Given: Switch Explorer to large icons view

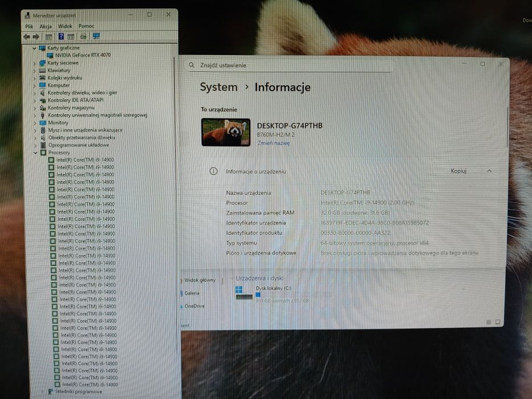Looking at the screenshot, I should [x=498, y=321].
